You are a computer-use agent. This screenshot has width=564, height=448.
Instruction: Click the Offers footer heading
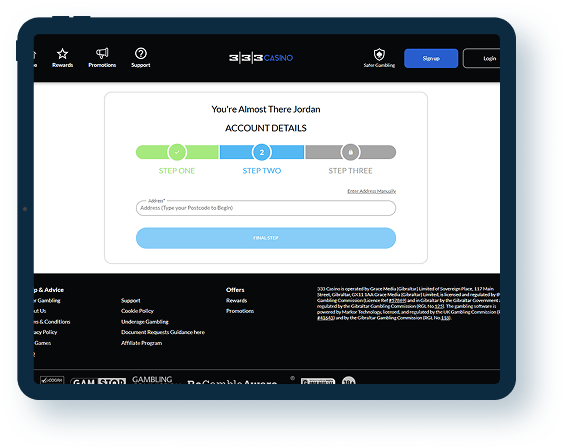(235, 290)
